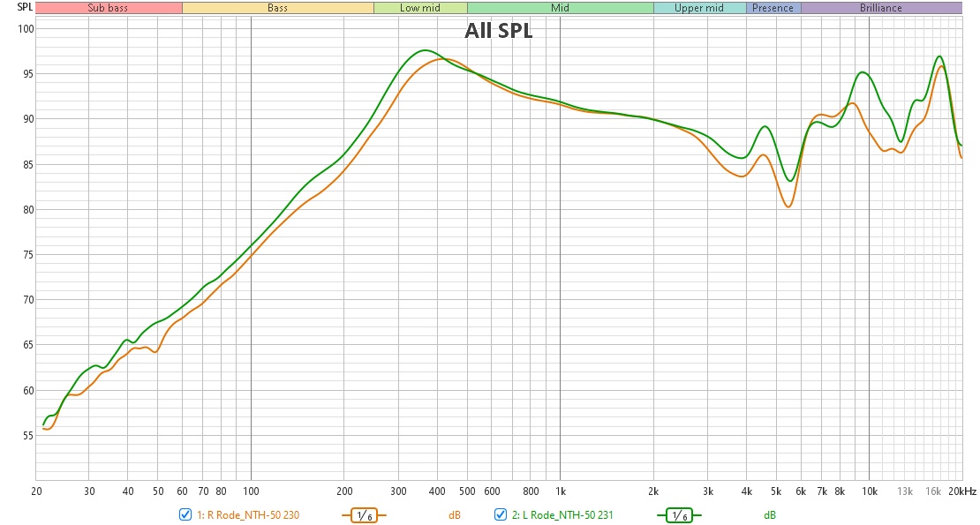Click the orange 1/6 smoothing line sample
This screenshot has width=980, height=525.
click(x=364, y=515)
